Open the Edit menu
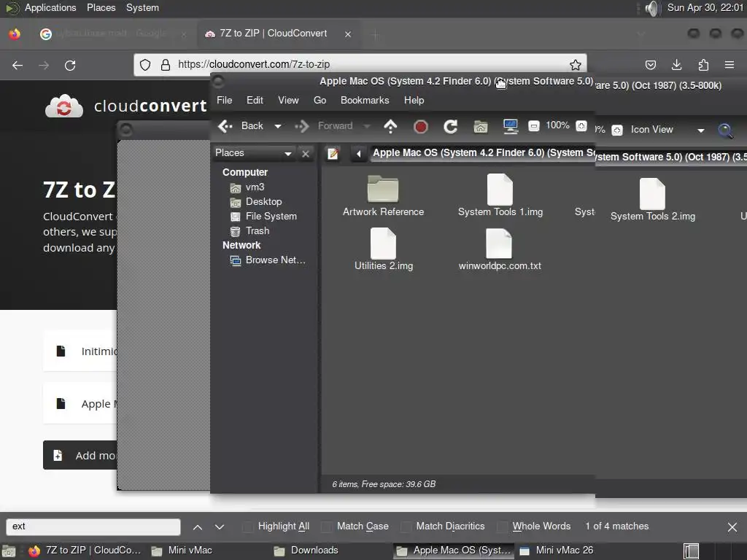 tap(255, 100)
